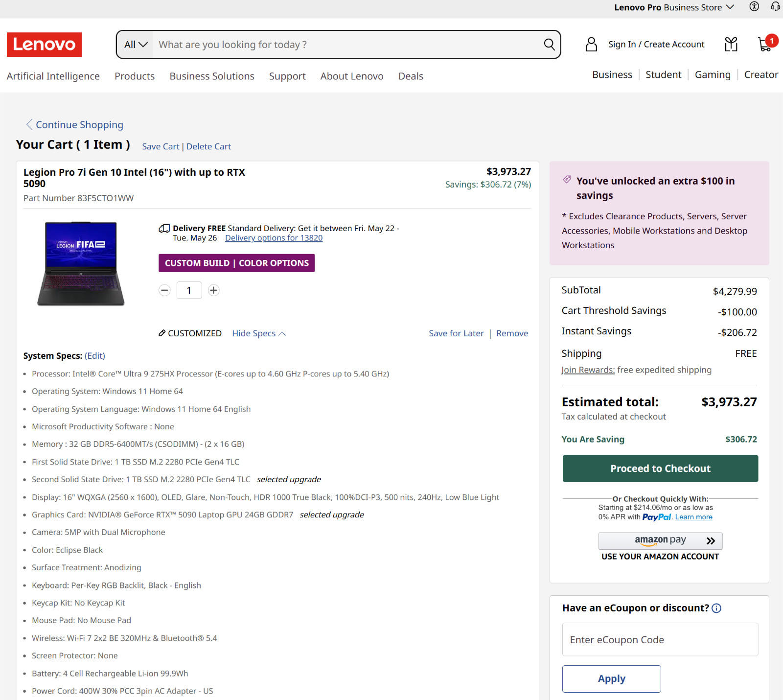Collapse specs with Hide Specs
The image size is (783, 700).
click(259, 333)
